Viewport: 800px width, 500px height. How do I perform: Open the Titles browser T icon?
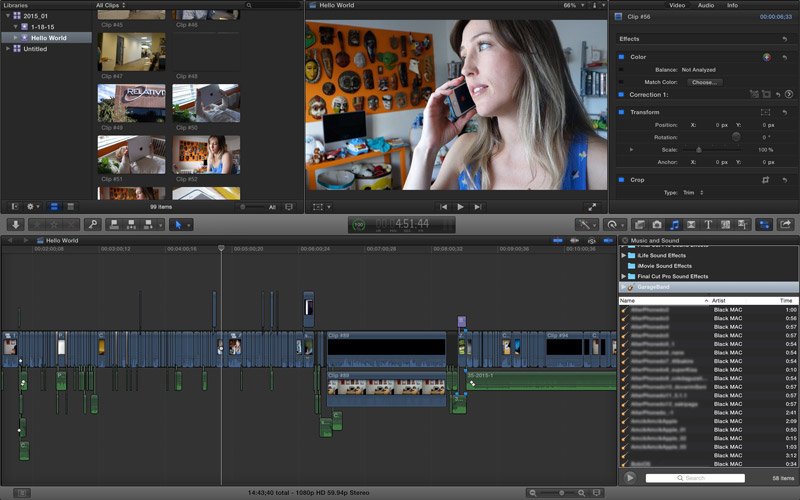(x=708, y=224)
